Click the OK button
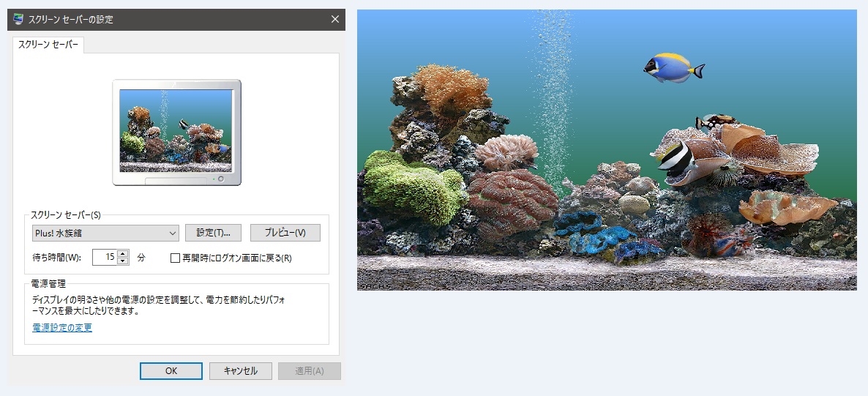The image size is (868, 396). coord(171,371)
